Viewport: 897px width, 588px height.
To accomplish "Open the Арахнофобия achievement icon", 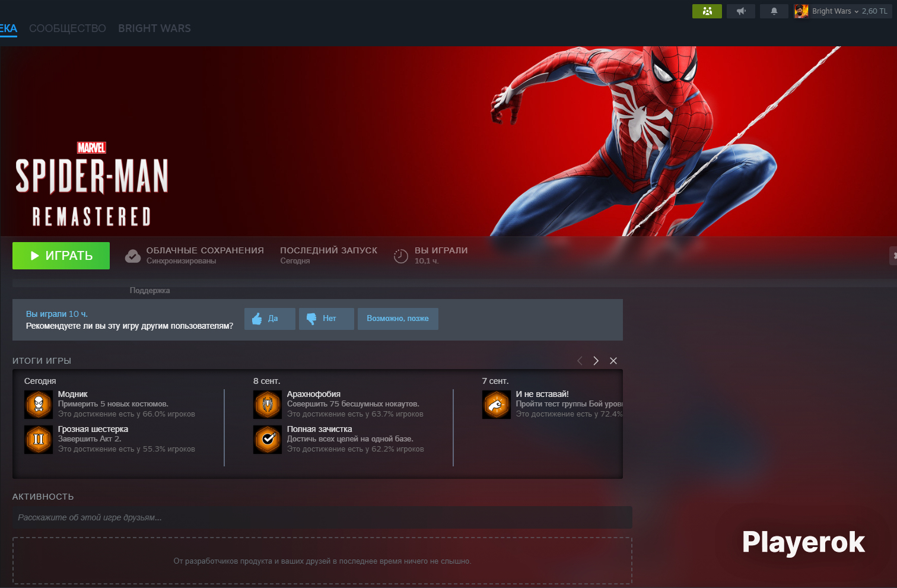I will (x=268, y=404).
